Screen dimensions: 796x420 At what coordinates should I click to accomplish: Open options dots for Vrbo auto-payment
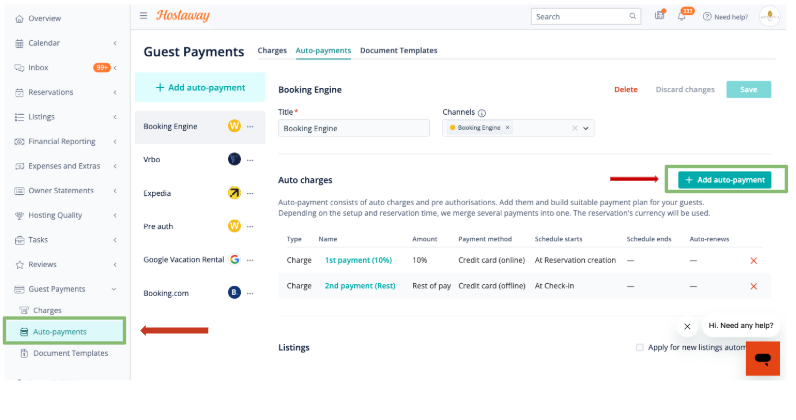pyautogui.click(x=250, y=160)
